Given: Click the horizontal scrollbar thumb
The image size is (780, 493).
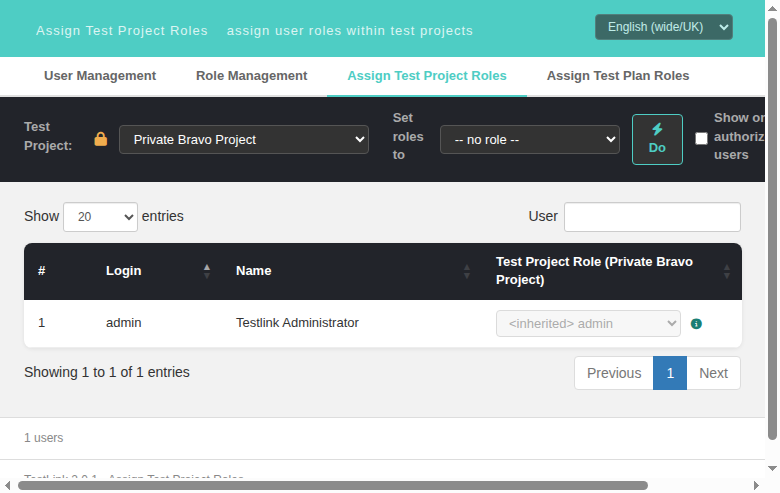Looking at the screenshot, I should tap(333, 486).
